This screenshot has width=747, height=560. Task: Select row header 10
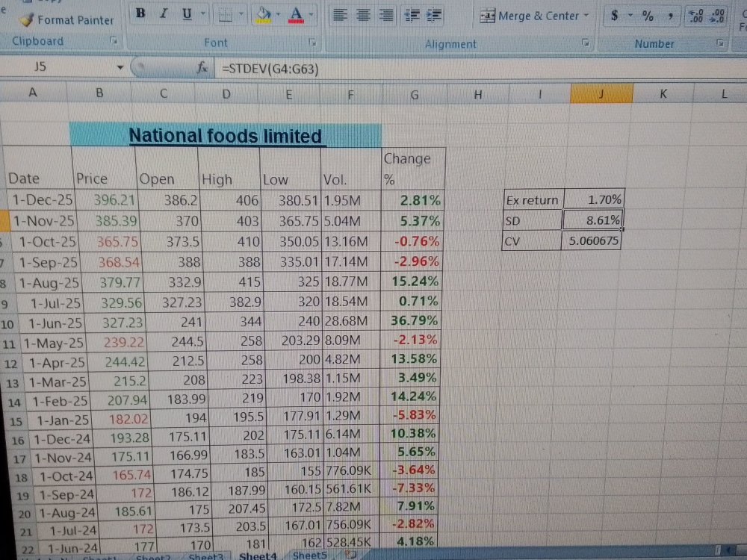point(7,325)
